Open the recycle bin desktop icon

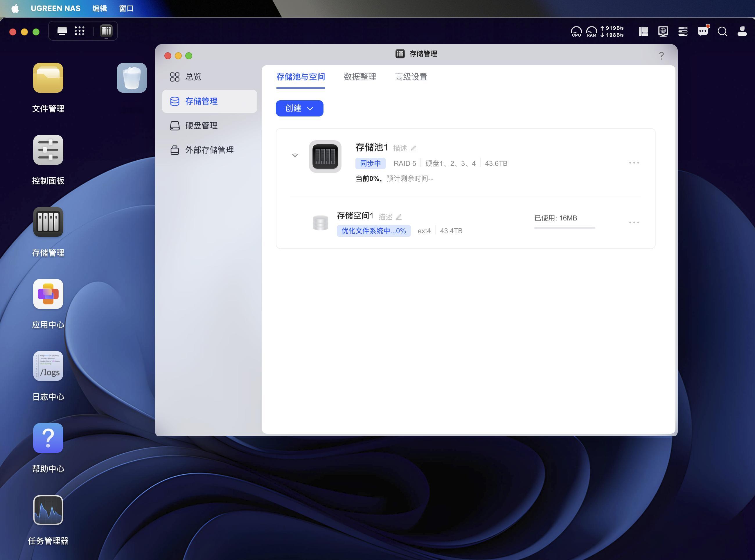(132, 78)
